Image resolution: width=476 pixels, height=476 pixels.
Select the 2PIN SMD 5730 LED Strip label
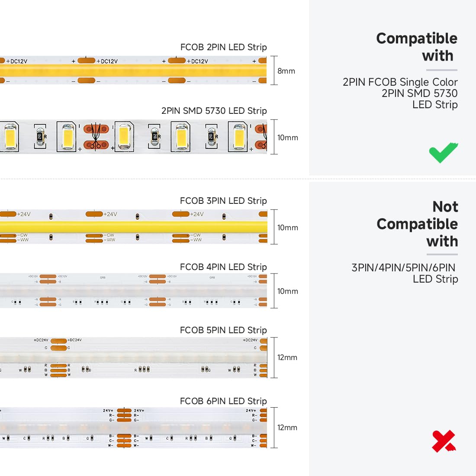pyautogui.click(x=214, y=111)
